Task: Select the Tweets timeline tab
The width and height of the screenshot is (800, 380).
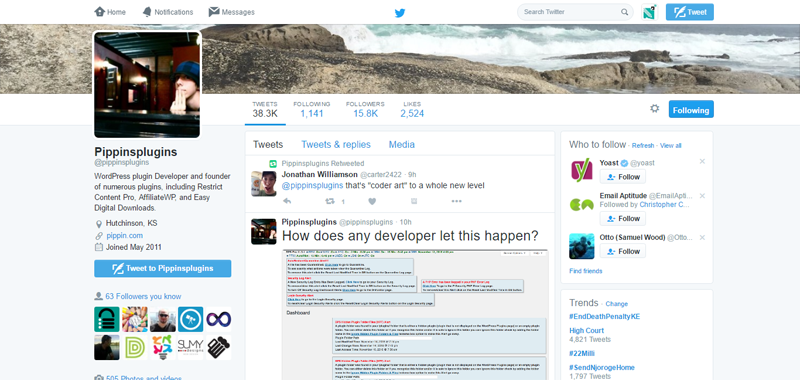Action: coord(268,144)
